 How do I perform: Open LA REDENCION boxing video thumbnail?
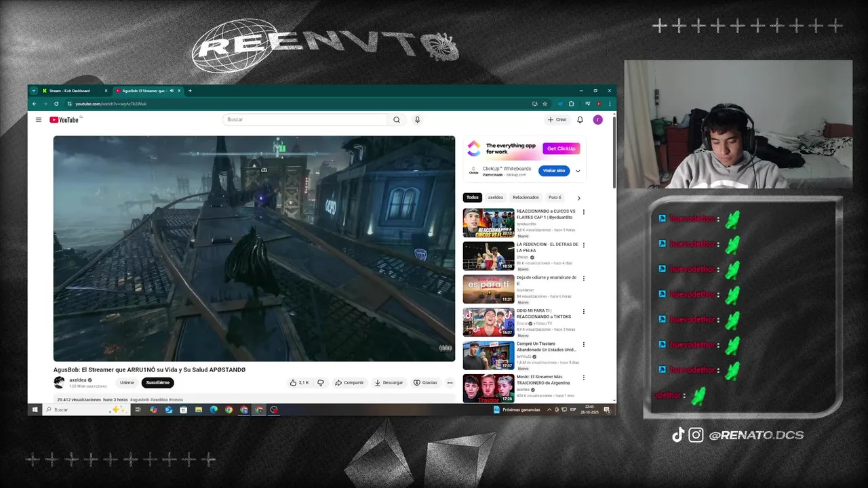pyautogui.click(x=488, y=256)
